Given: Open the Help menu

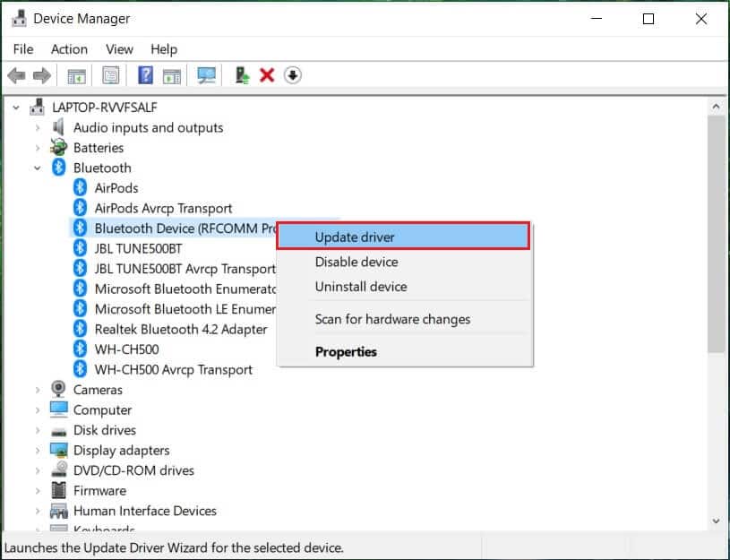Looking at the screenshot, I should 164,49.
